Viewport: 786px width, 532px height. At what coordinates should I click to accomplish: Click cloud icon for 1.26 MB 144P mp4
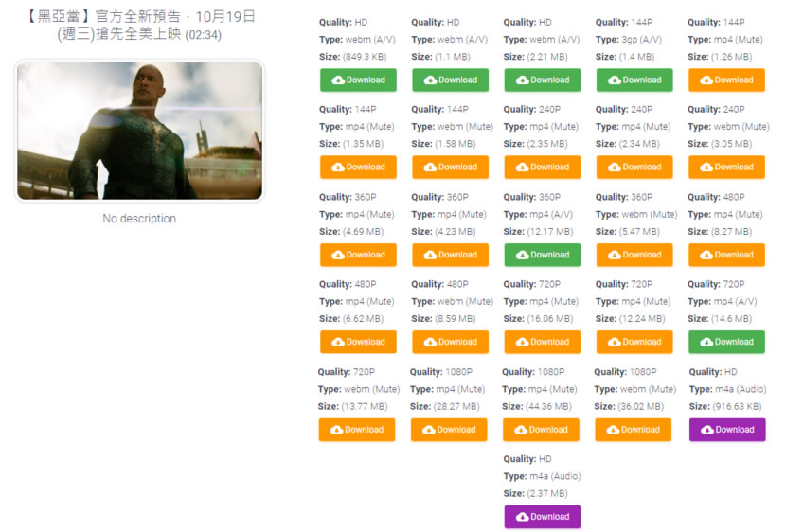[x=706, y=80]
